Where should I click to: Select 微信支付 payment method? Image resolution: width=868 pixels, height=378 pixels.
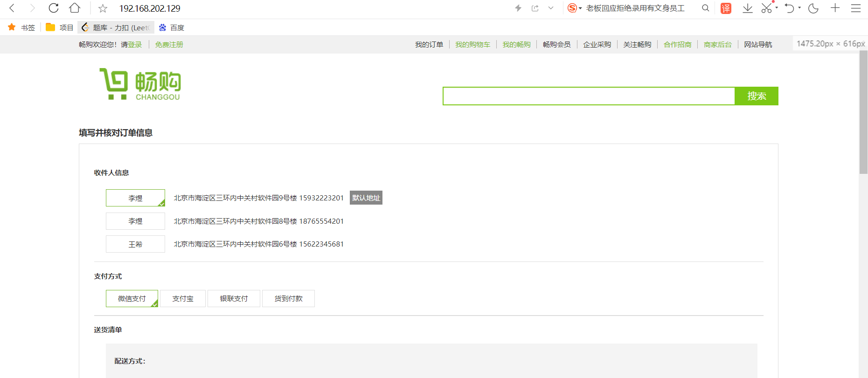[x=132, y=299]
